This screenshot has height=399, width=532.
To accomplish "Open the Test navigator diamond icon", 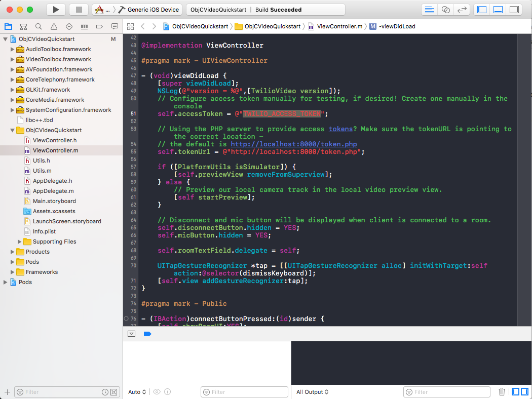I will (69, 26).
